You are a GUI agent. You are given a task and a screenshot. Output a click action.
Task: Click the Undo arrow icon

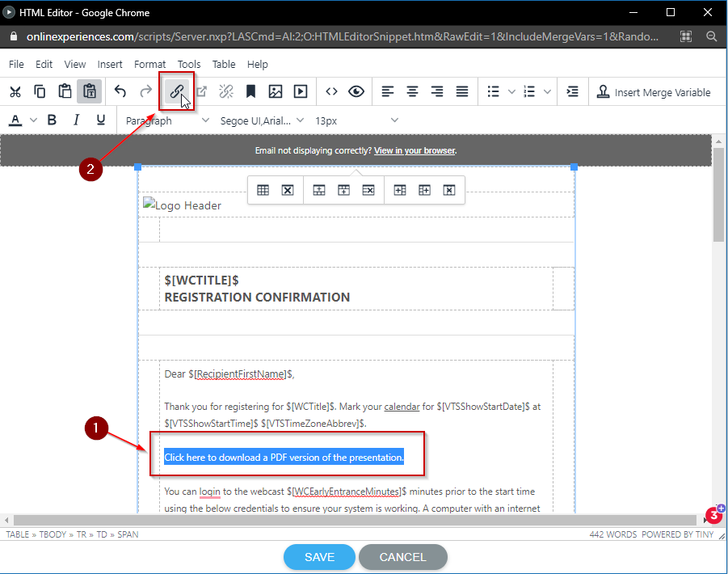pos(120,91)
